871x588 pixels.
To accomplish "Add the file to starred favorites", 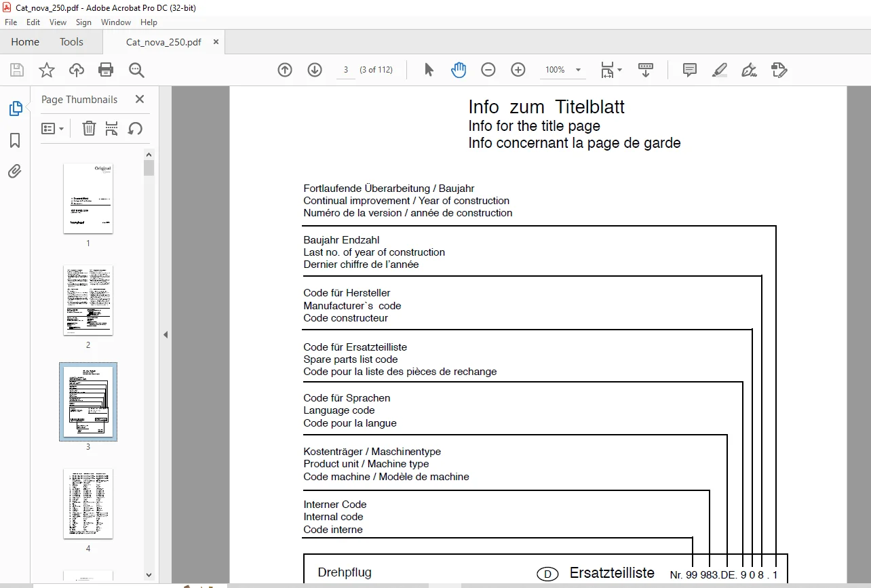I will pos(46,70).
